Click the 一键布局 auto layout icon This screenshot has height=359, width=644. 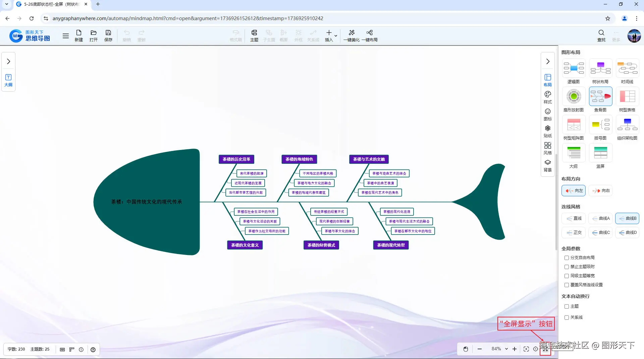click(x=370, y=35)
